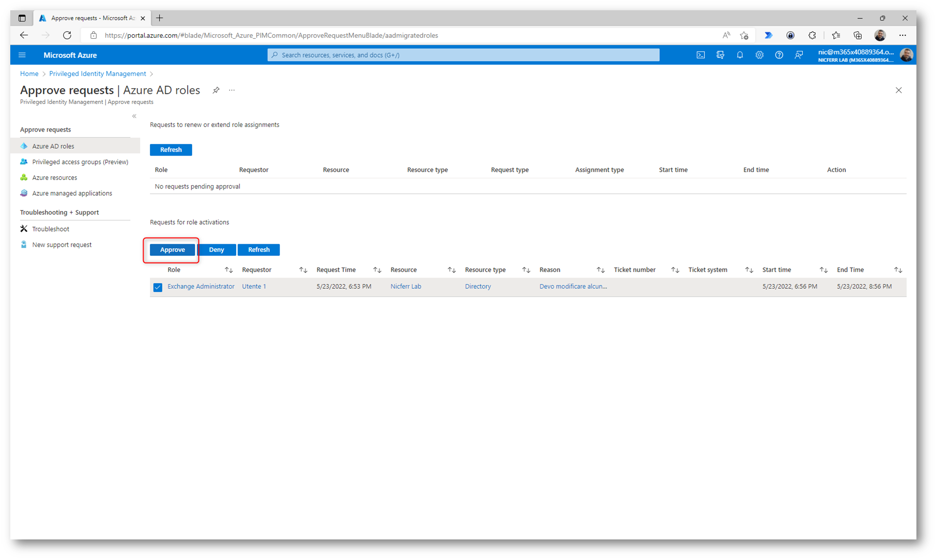Focus the Search resources, services, and docs box

(x=463, y=55)
